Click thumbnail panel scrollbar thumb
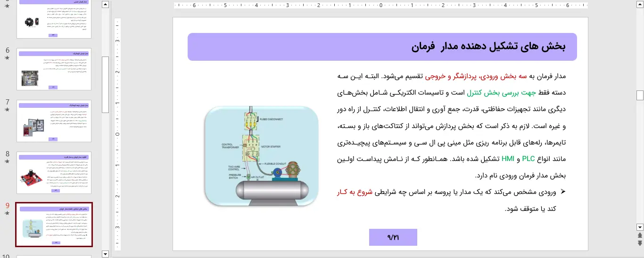This screenshot has height=258, width=644. point(105,85)
